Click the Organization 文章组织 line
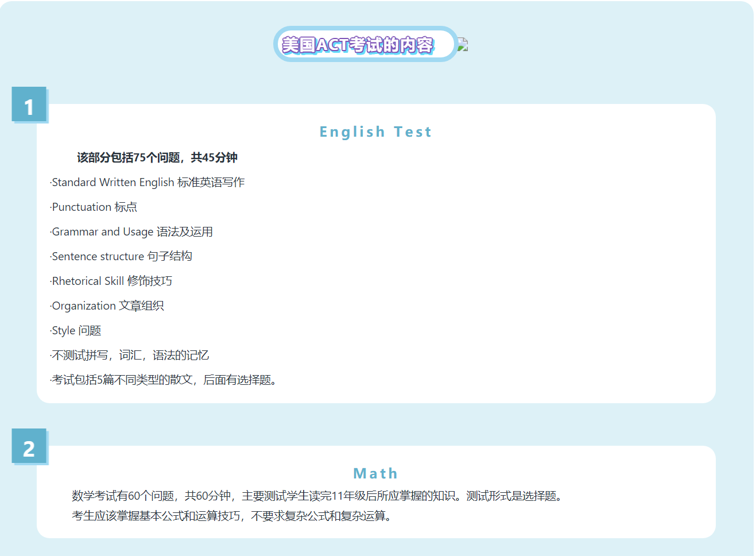The width and height of the screenshot is (756, 556). [x=107, y=306]
